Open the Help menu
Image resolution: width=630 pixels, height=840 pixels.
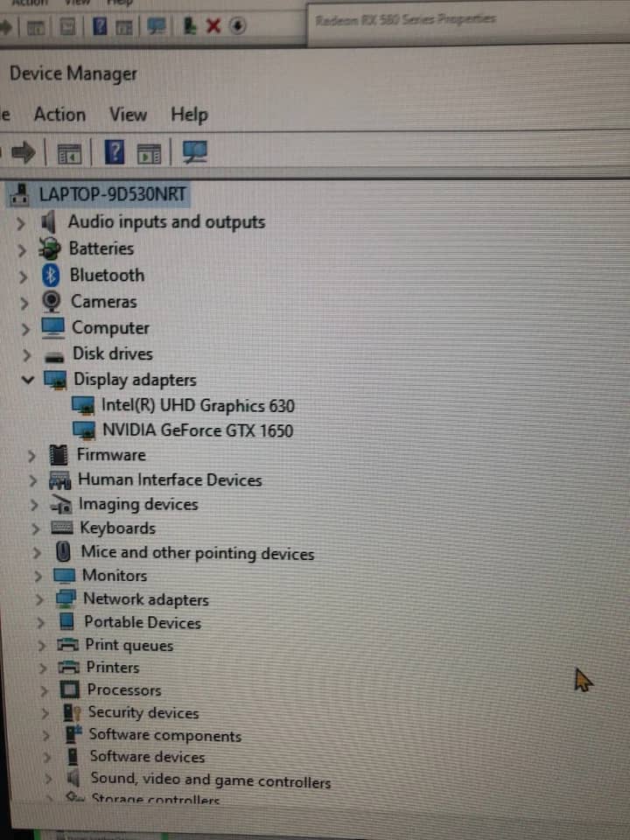[189, 115]
